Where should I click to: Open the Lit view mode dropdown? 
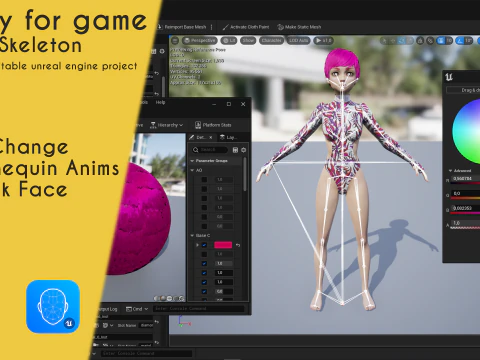point(229,41)
